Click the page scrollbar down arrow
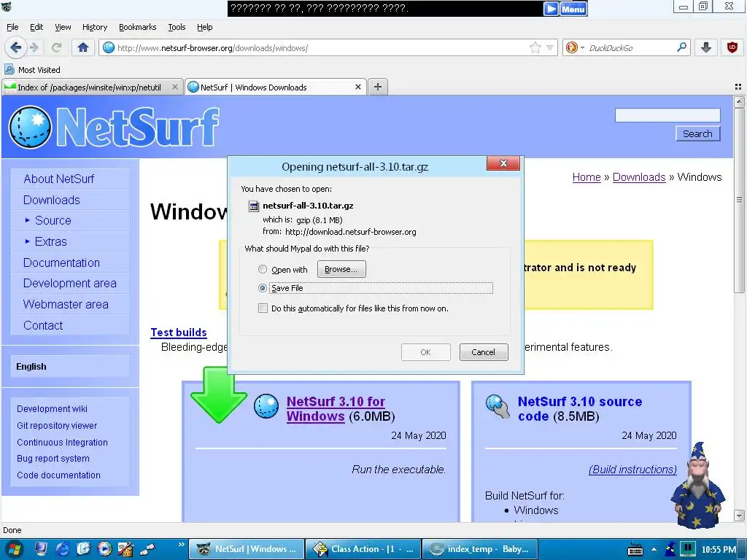Image resolution: width=747 pixels, height=560 pixels. [739, 516]
